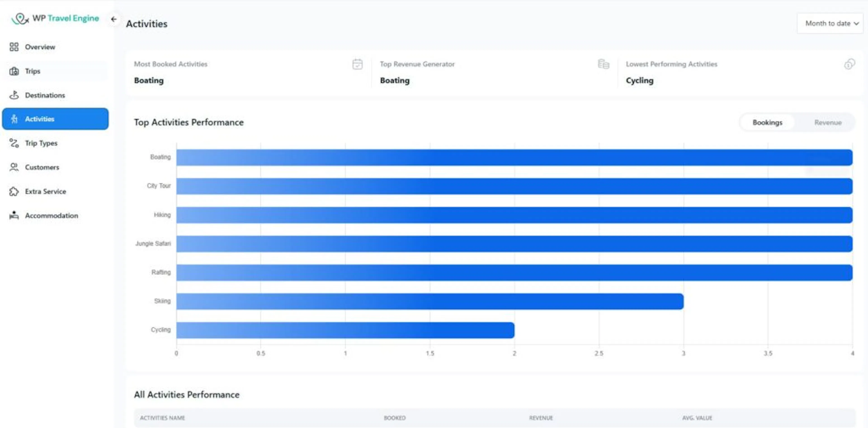Click the Trips suitcase icon
The height and width of the screenshot is (428, 868).
14,71
